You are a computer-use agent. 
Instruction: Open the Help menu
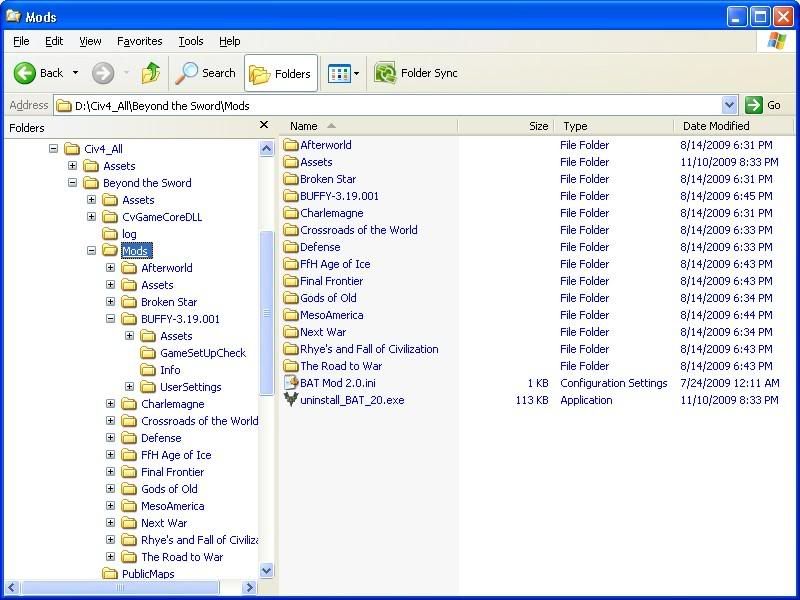230,41
